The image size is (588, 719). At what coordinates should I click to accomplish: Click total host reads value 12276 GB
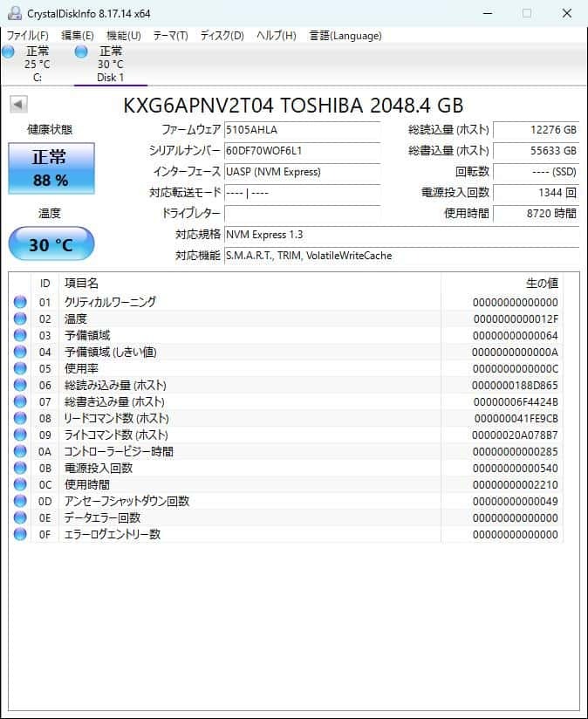537,130
